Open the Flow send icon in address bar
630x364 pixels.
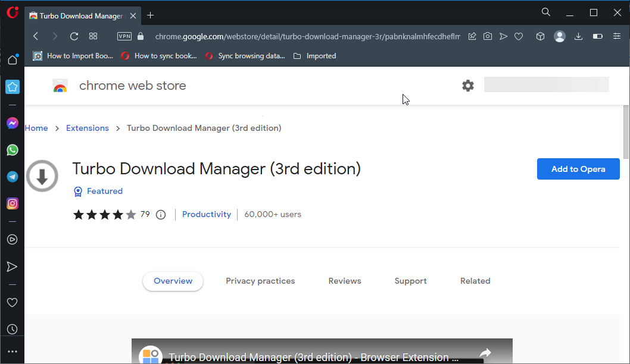pyautogui.click(x=503, y=36)
